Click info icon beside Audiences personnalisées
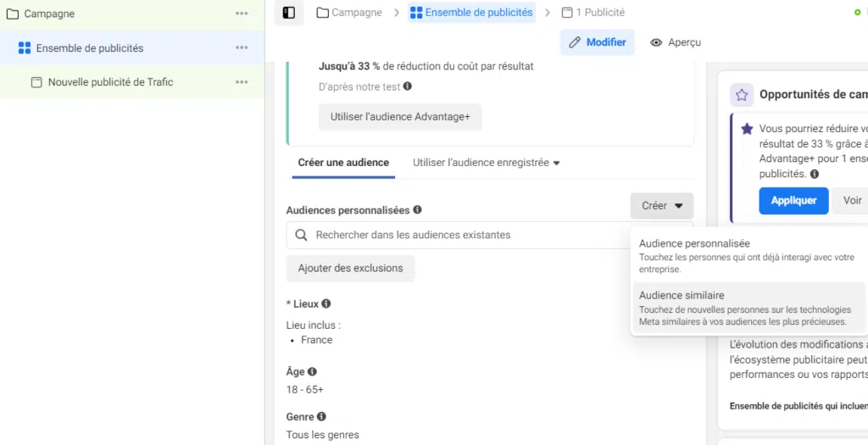This screenshot has height=445, width=868. click(x=417, y=209)
